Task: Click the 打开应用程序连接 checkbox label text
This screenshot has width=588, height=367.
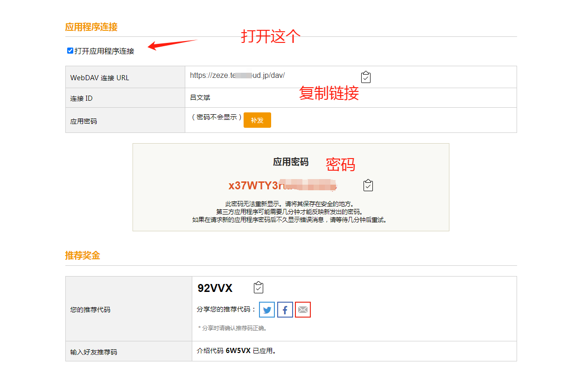Action: click(104, 51)
